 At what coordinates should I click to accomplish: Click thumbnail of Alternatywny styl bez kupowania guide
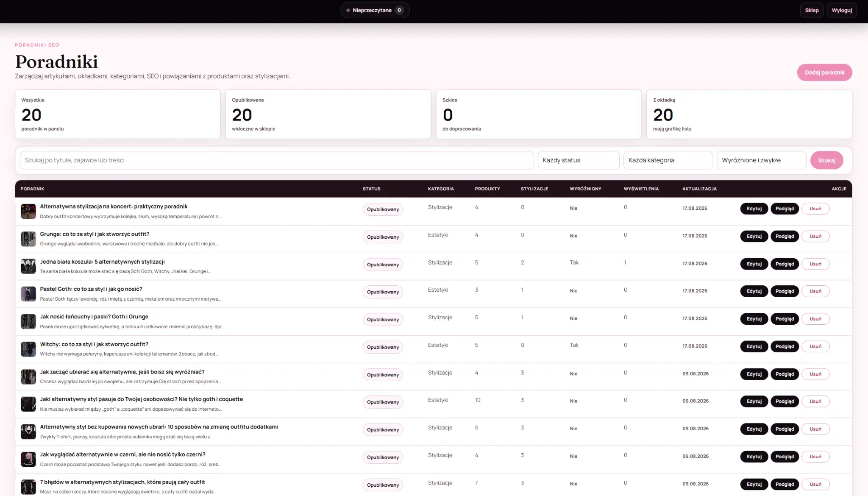[x=28, y=432]
